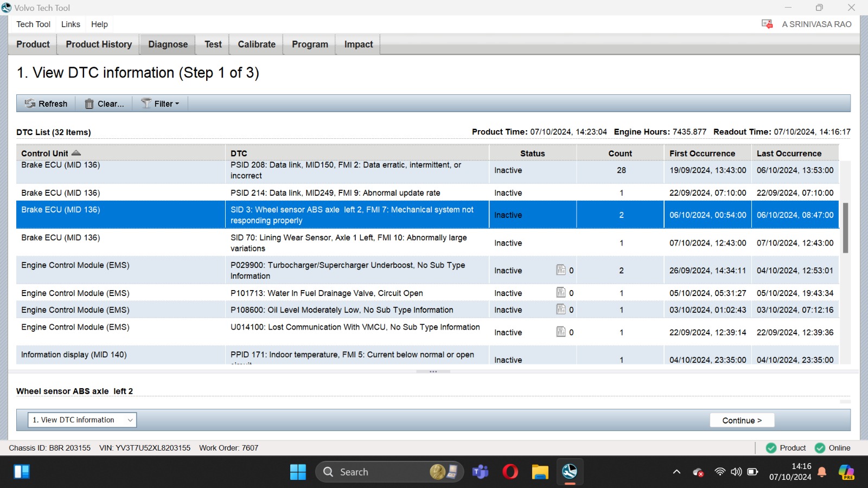
Task: Open the Calibrate tab
Action: pyautogui.click(x=257, y=44)
